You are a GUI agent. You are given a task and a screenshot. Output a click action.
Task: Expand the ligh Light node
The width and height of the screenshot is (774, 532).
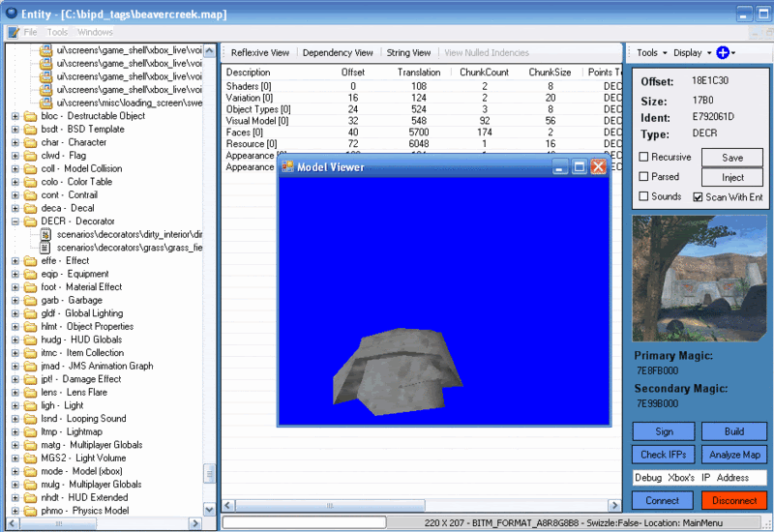(x=15, y=406)
